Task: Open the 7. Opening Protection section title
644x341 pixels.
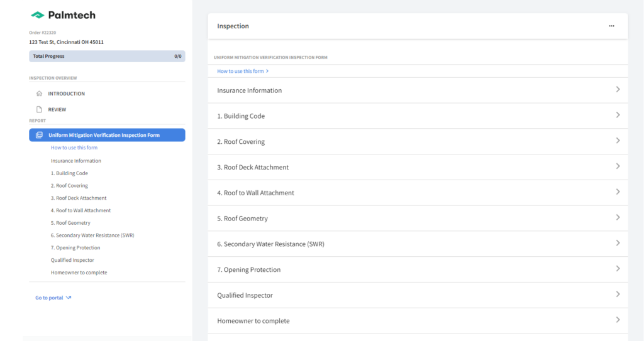Action: tap(249, 269)
